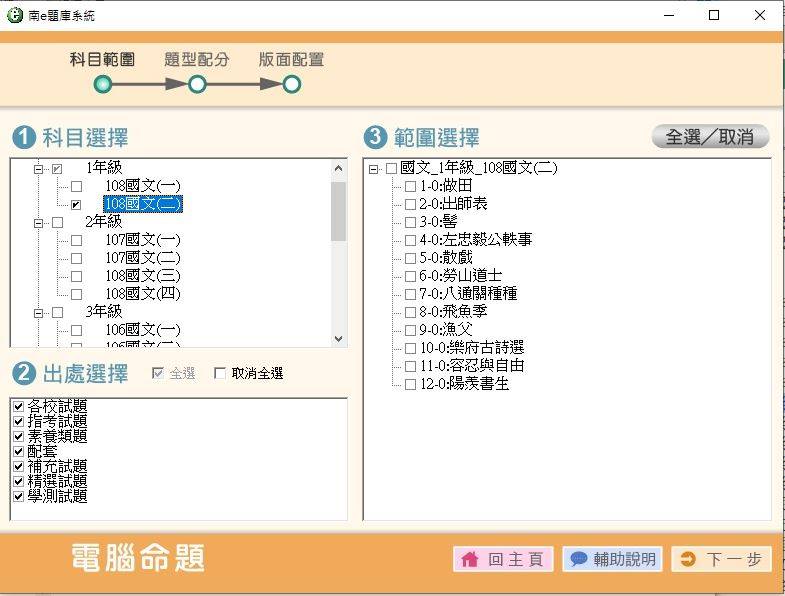Select the 1年級 tree label
The image size is (785, 596).
coord(104,168)
